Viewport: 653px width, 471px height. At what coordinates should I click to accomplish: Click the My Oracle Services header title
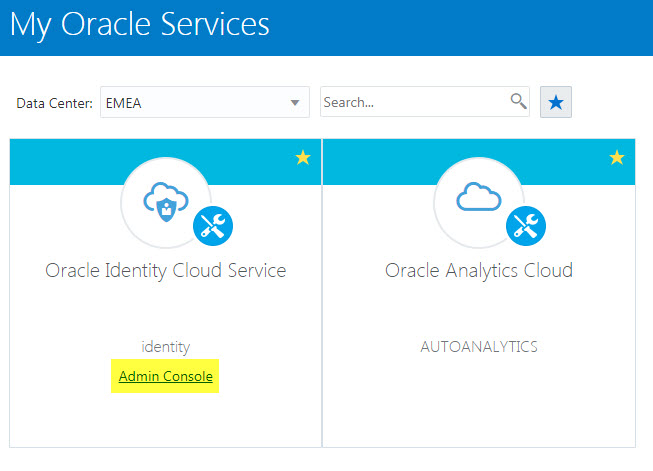[140, 25]
